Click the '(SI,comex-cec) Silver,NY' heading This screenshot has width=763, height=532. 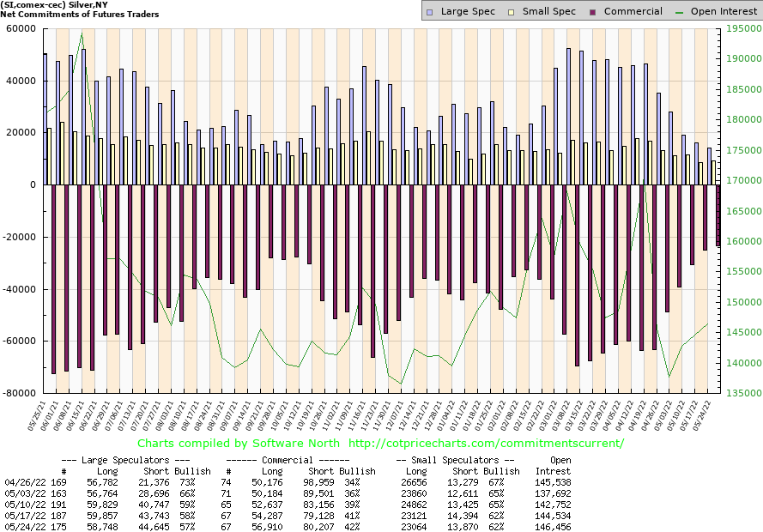click(x=62, y=5)
